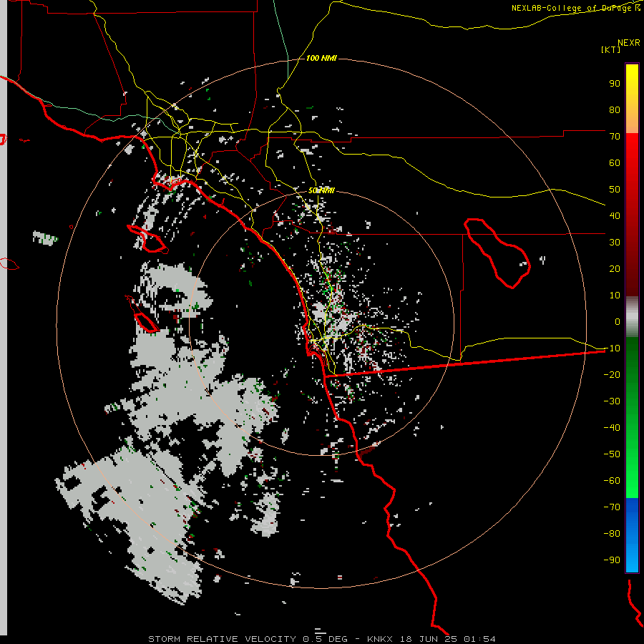Click the 90 value on the velocity scale
The width and height of the screenshot is (644, 644).
(x=615, y=84)
